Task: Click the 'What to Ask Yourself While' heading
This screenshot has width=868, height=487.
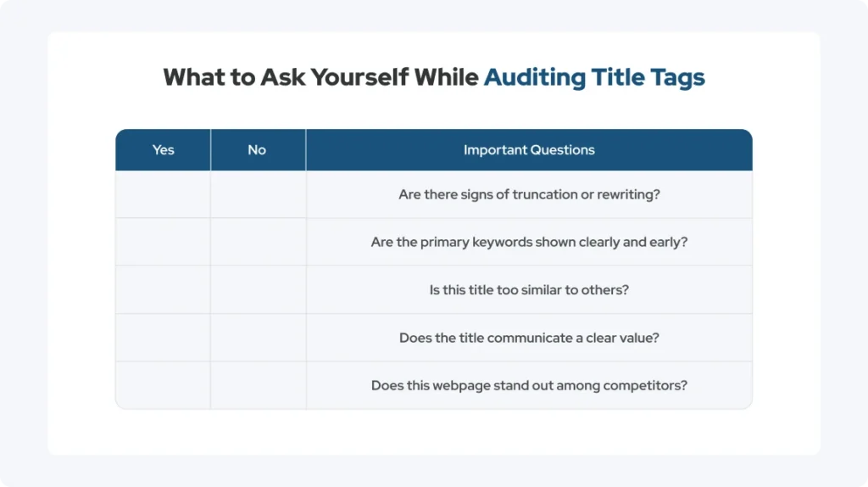Action: (x=320, y=77)
